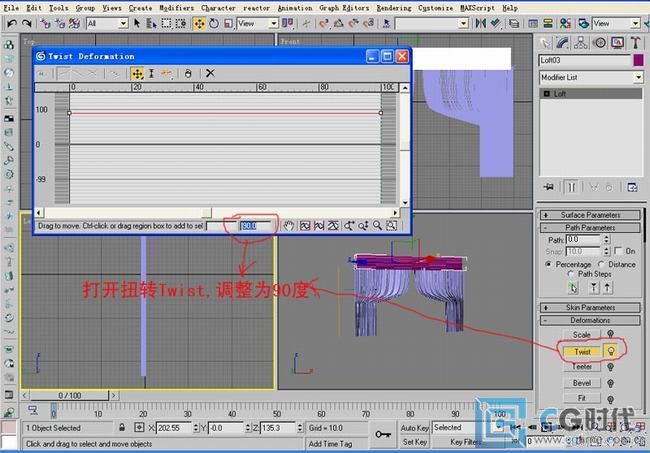Collapse the Deformations rollout
Screen dimensions: 650x453
click(590, 320)
